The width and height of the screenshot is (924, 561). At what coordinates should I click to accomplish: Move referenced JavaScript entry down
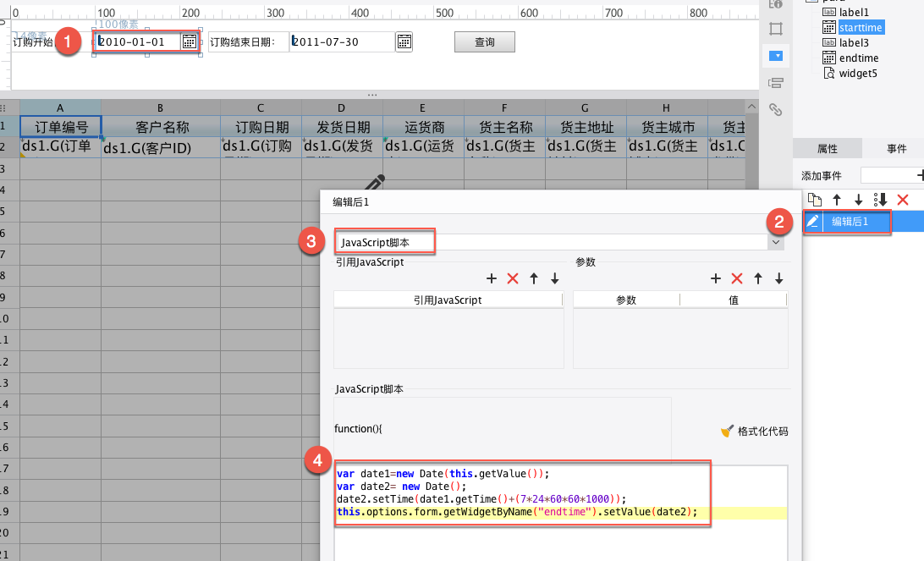click(554, 278)
